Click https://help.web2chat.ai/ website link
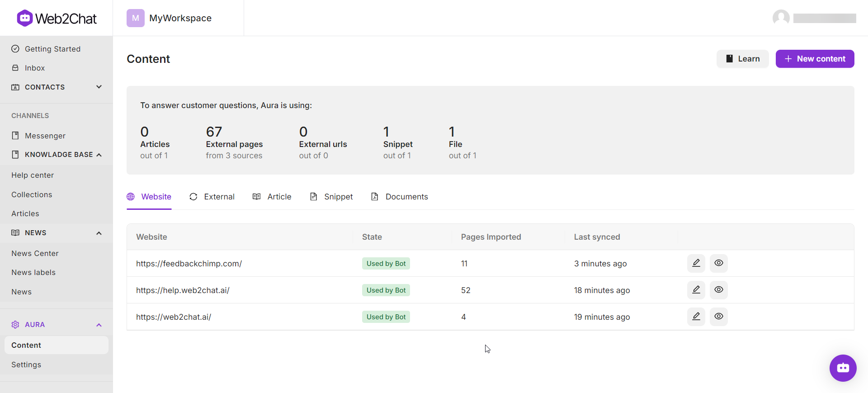The image size is (868, 393). click(x=183, y=290)
